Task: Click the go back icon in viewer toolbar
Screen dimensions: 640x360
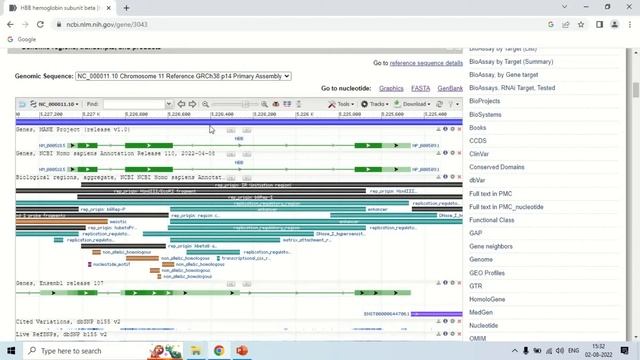Action: [22, 104]
